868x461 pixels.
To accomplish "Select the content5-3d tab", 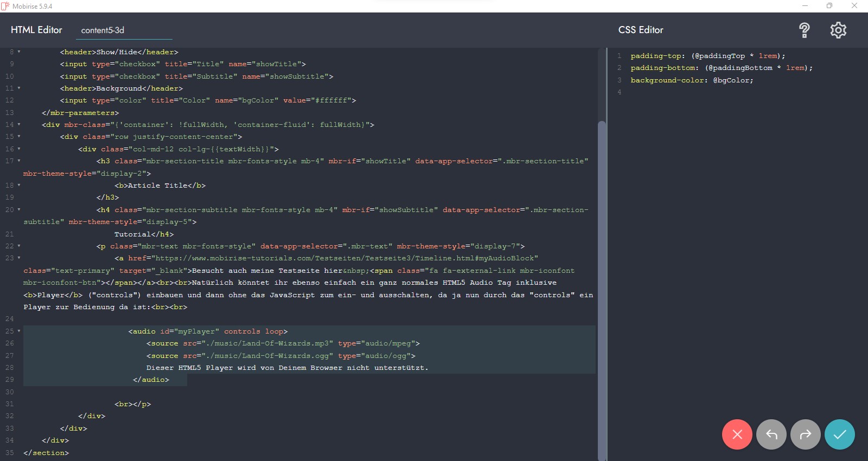I will (x=103, y=30).
